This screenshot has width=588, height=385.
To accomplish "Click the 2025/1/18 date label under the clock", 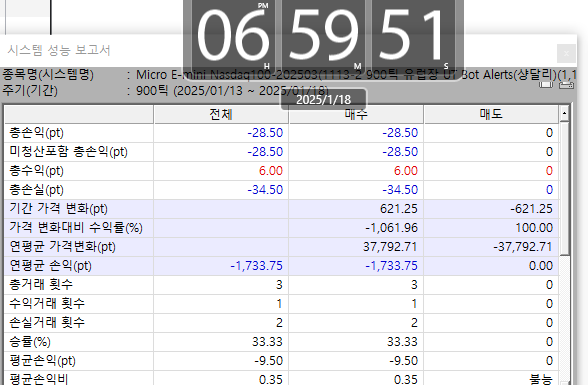I will (324, 100).
